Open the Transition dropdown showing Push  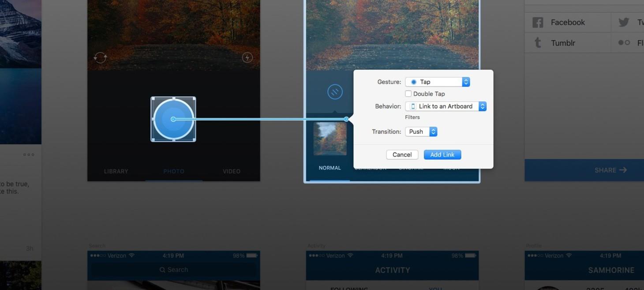pos(421,132)
